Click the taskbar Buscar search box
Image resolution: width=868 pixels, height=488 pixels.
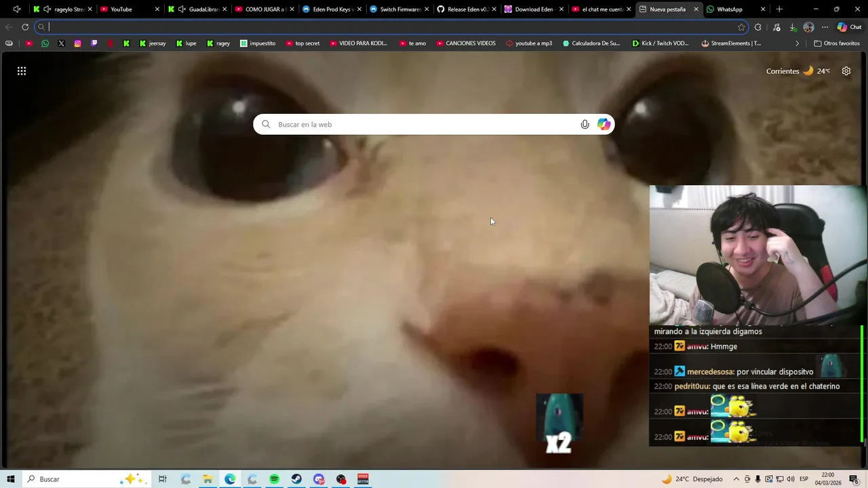[x=86, y=479]
